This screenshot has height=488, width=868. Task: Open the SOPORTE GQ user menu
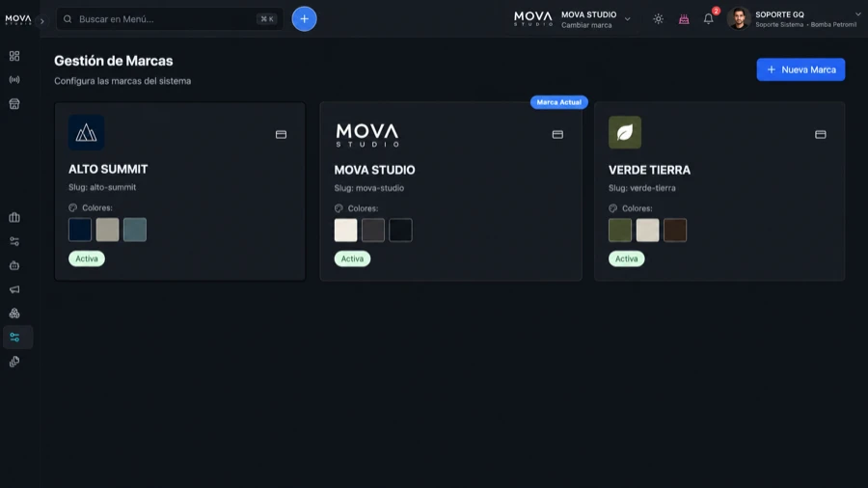click(x=795, y=19)
